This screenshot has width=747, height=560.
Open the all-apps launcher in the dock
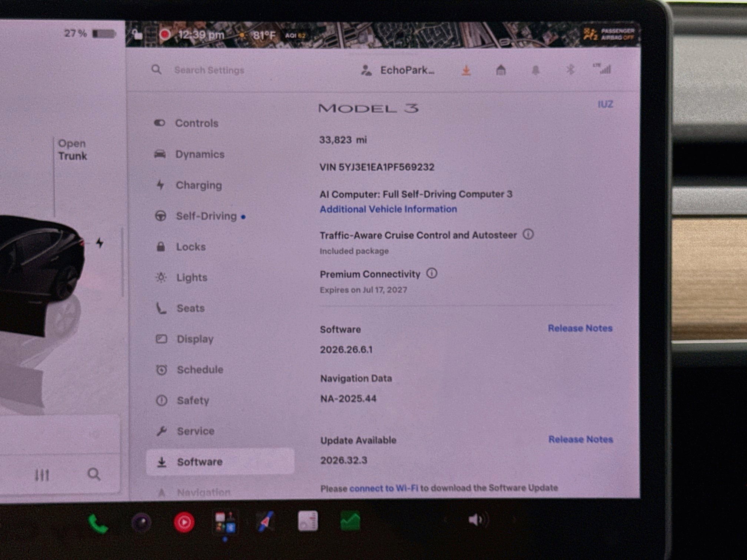click(225, 522)
